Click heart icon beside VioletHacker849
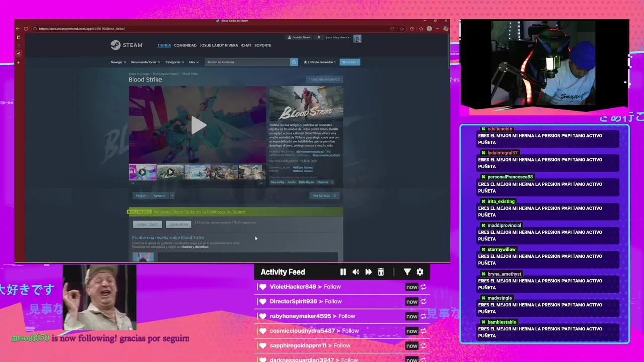 coord(262,287)
